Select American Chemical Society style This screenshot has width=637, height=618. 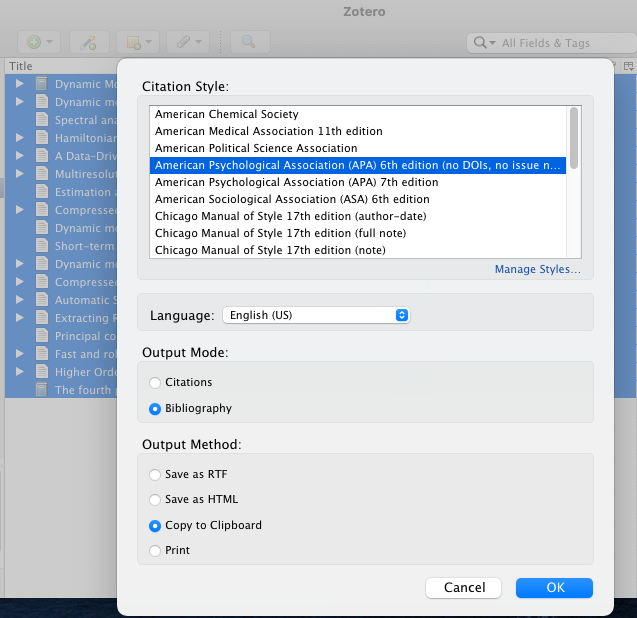(x=358, y=114)
